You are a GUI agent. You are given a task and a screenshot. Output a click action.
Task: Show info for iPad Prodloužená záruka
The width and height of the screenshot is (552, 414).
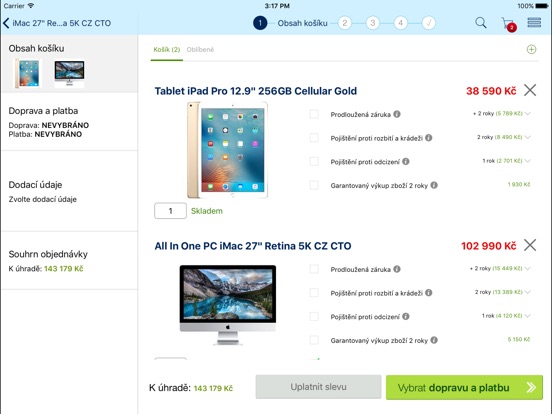397,114
